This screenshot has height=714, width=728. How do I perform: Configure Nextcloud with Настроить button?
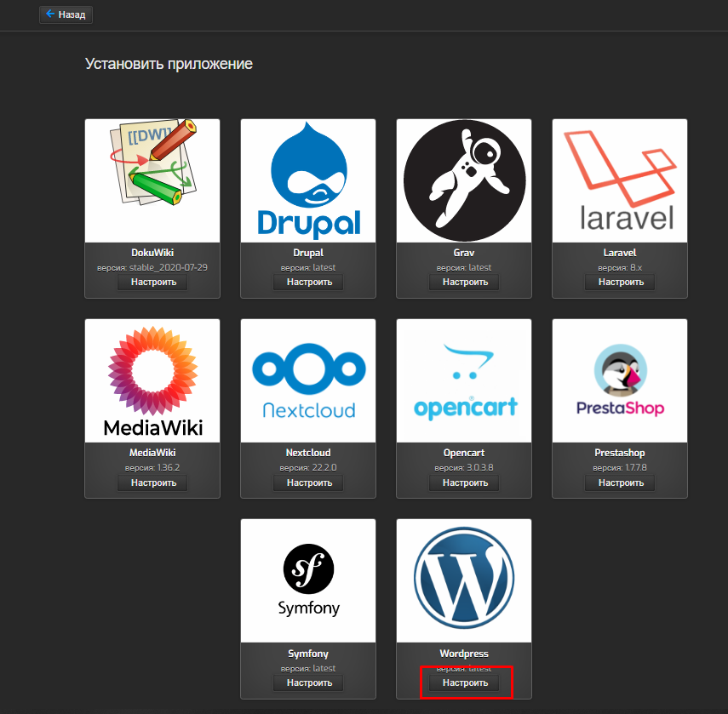coord(309,483)
